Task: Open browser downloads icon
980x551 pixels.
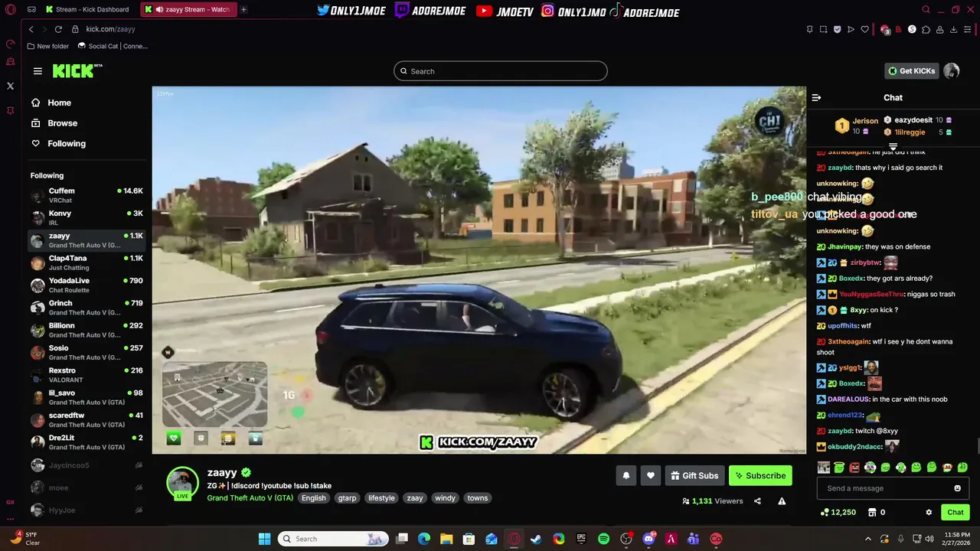Action: pos(954,29)
